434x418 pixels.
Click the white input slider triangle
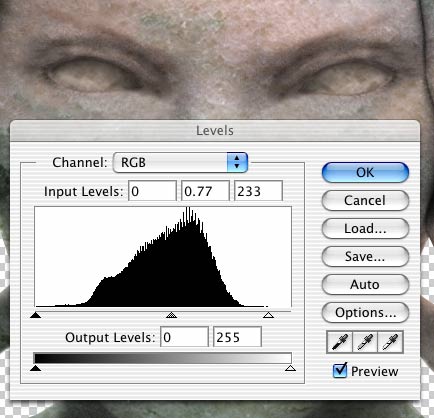(x=268, y=315)
